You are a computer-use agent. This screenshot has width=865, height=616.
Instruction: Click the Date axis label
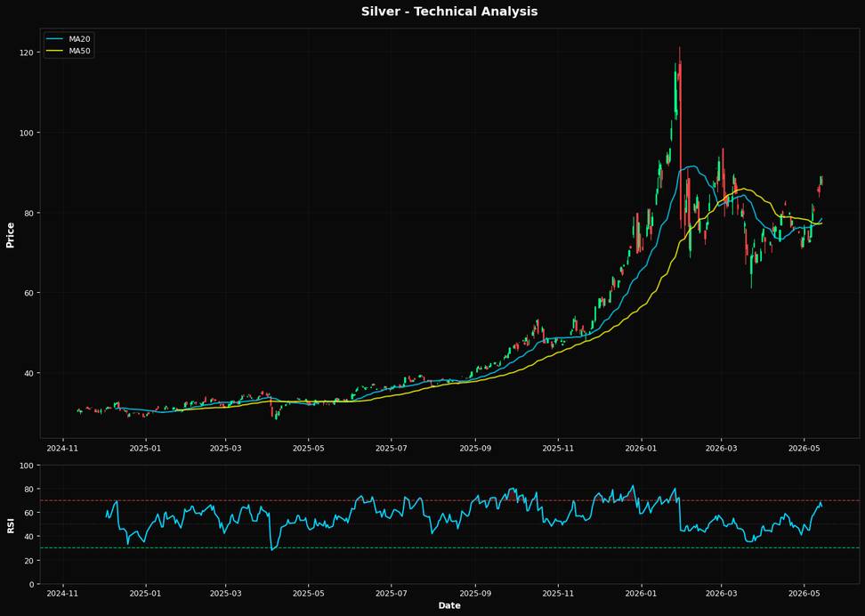449,605
